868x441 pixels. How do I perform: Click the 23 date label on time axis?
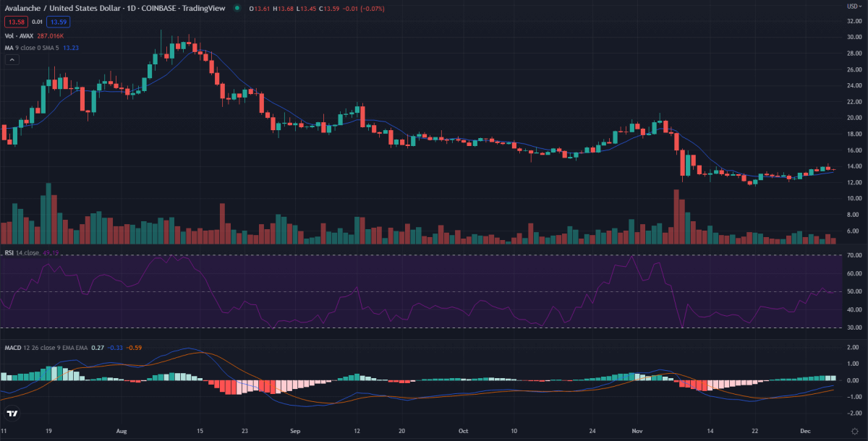click(x=245, y=429)
